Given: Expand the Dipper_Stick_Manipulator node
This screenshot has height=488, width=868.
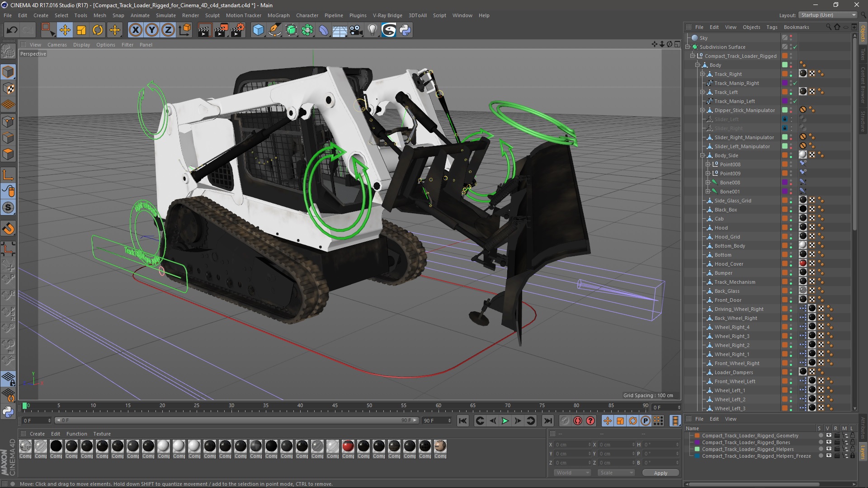Looking at the screenshot, I should click(703, 110).
